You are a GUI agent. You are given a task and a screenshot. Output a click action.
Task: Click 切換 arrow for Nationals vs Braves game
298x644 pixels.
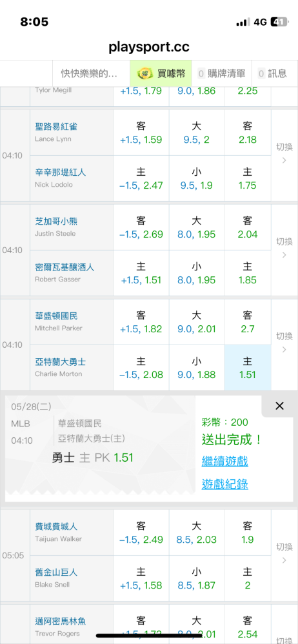[284, 343]
